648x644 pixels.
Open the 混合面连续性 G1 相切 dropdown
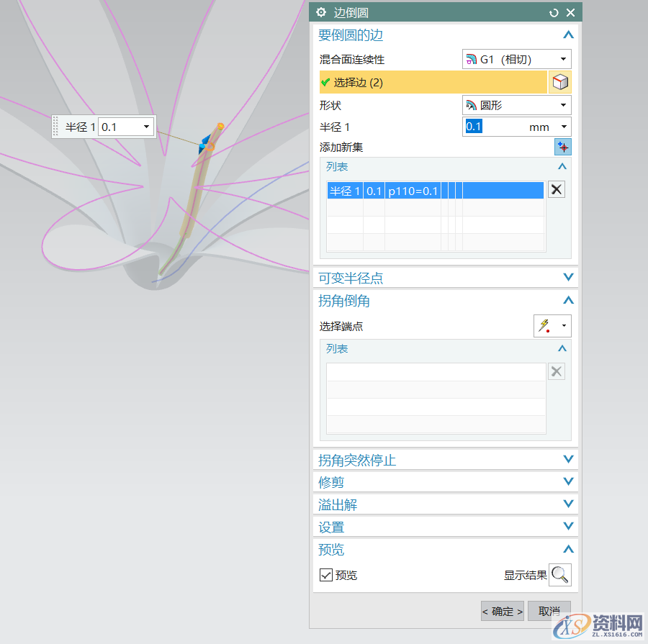pos(516,59)
